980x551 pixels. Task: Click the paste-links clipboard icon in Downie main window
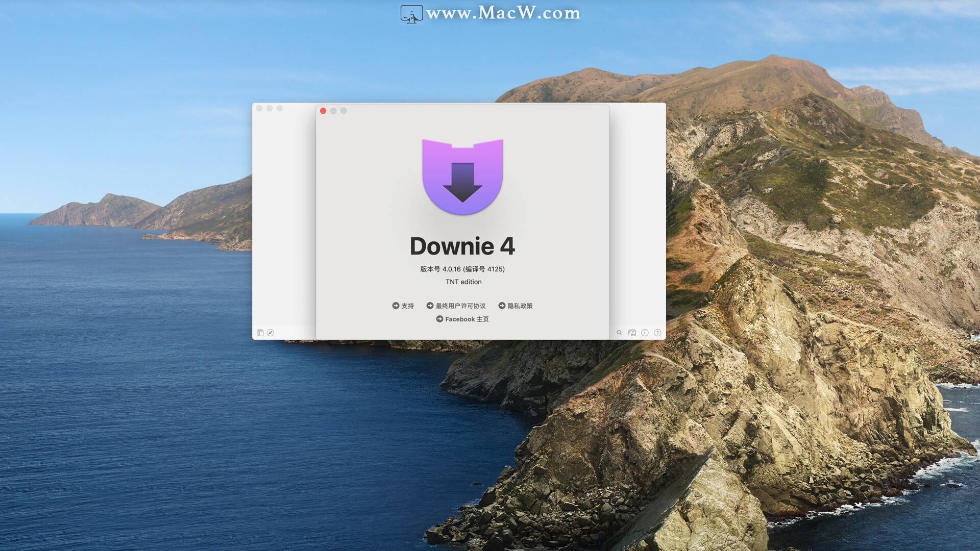(260, 333)
